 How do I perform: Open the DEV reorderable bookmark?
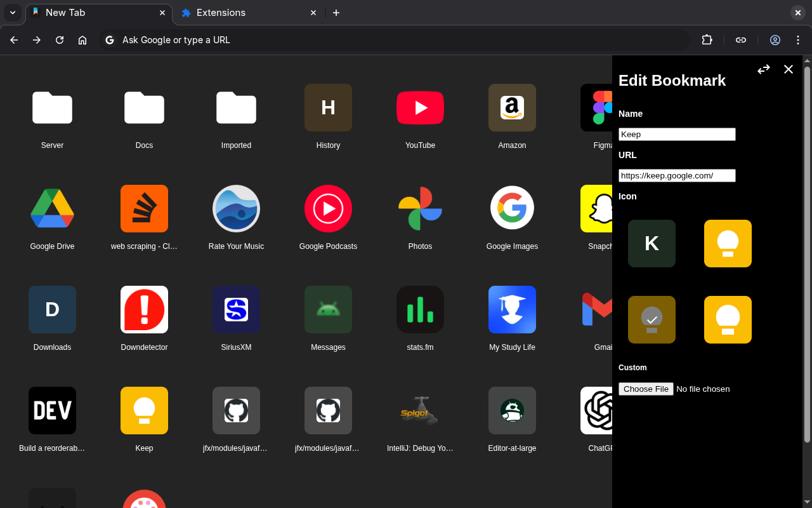52,411
